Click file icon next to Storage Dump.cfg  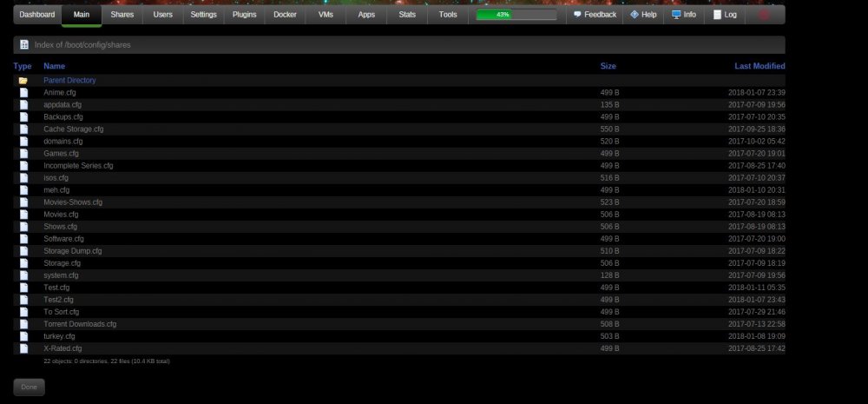(x=23, y=251)
